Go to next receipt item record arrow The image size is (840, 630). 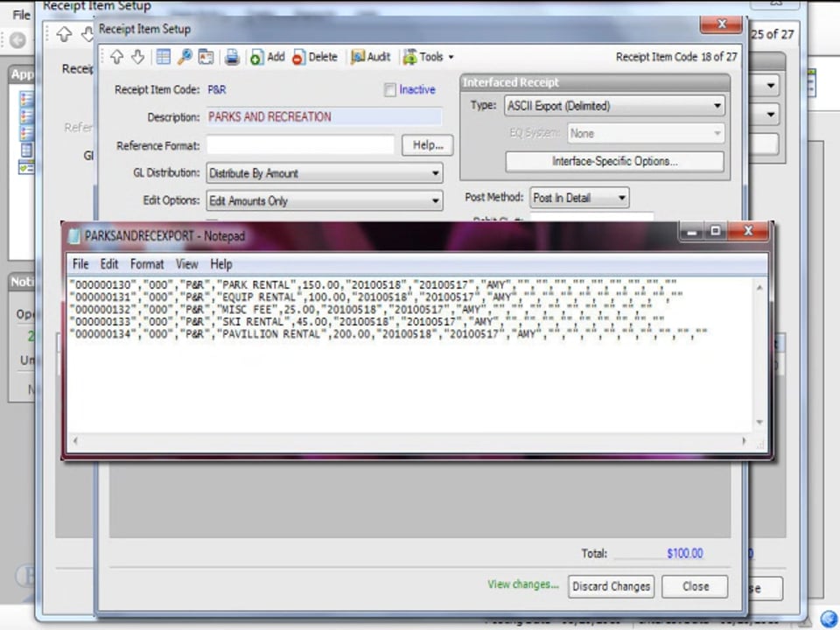[x=137, y=57]
